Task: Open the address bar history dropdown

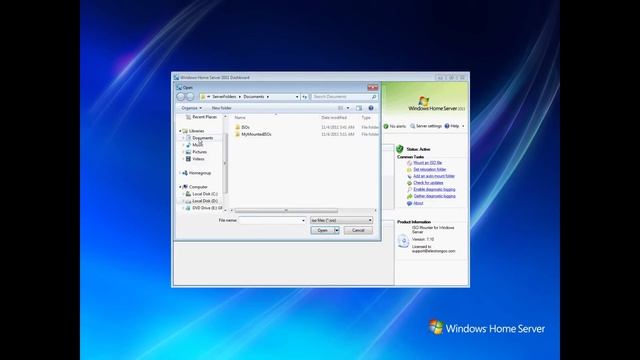Action: (297, 97)
